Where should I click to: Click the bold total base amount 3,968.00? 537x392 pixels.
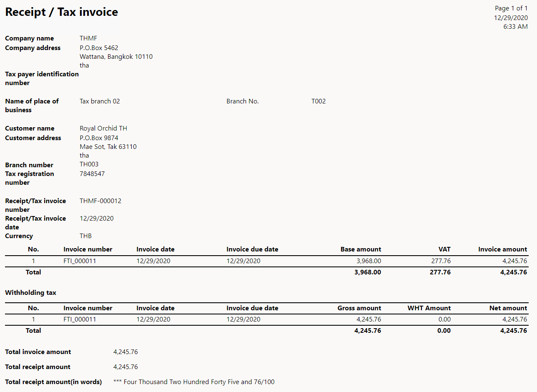(367, 272)
